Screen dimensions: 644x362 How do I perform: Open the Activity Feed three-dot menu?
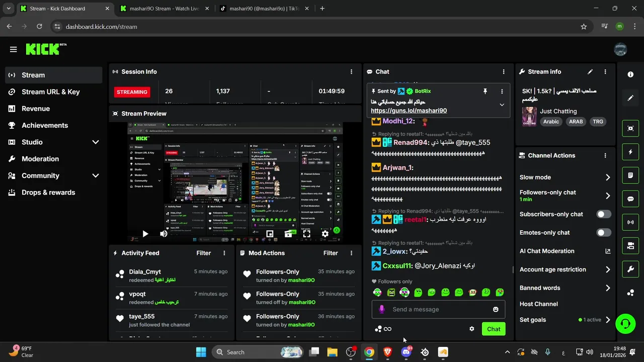coord(224,253)
